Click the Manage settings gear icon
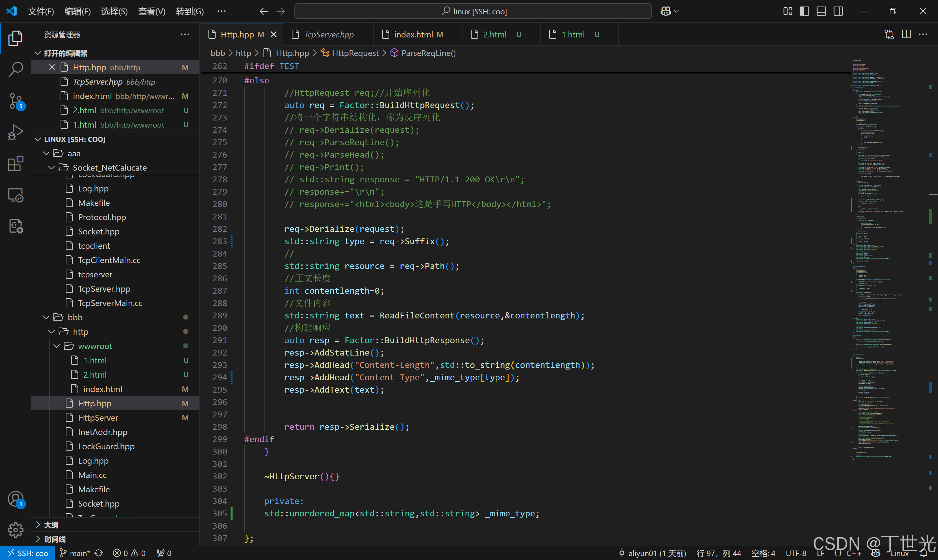 pyautogui.click(x=16, y=530)
